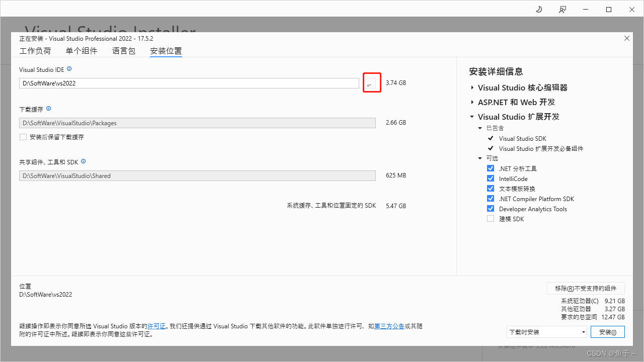644x362 pixels.
Task: Click the 下载缓存 path field
Action: pos(197,123)
